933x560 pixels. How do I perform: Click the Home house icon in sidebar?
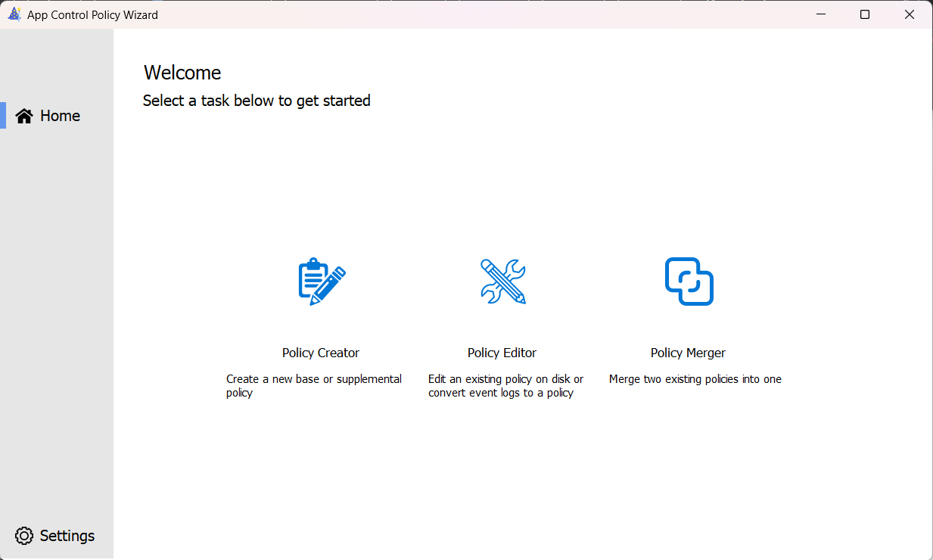coord(24,116)
